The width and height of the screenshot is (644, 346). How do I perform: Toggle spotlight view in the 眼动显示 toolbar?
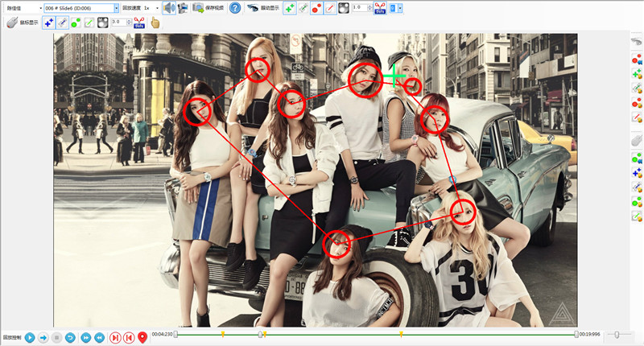[x=344, y=8]
